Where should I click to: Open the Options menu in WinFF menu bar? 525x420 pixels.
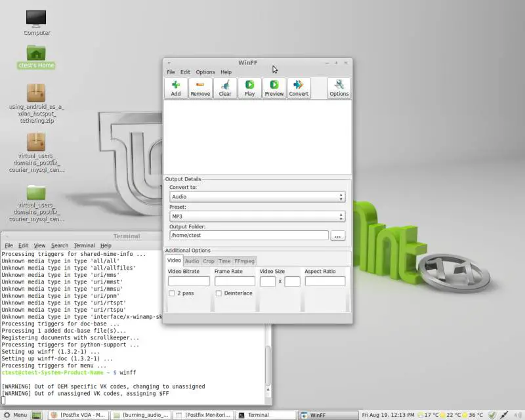tap(205, 72)
